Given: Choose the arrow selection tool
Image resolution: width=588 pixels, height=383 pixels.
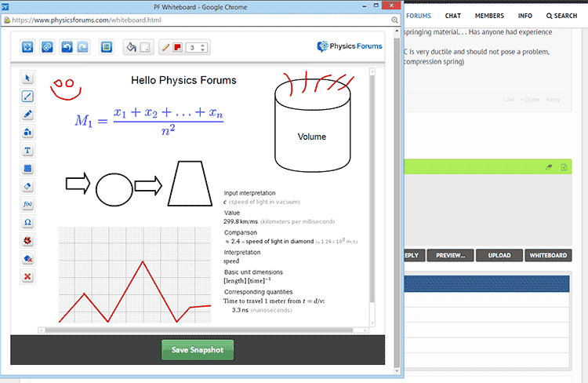Looking at the screenshot, I should pyautogui.click(x=27, y=78).
